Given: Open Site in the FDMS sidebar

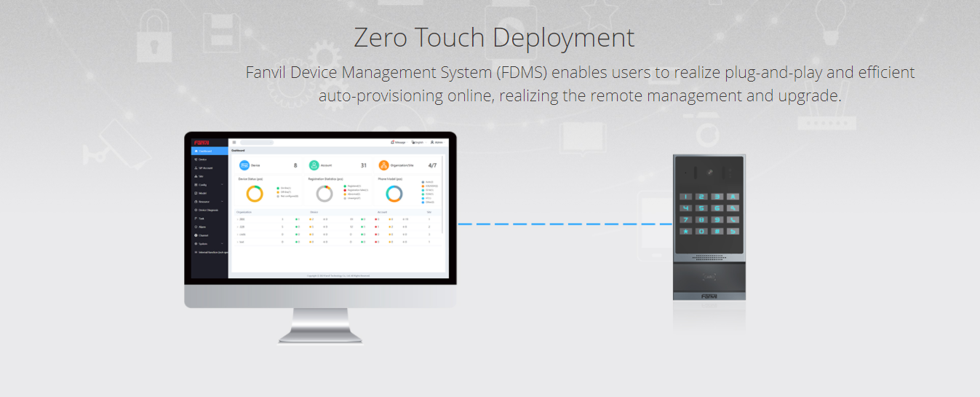Looking at the screenshot, I should click(210, 176).
